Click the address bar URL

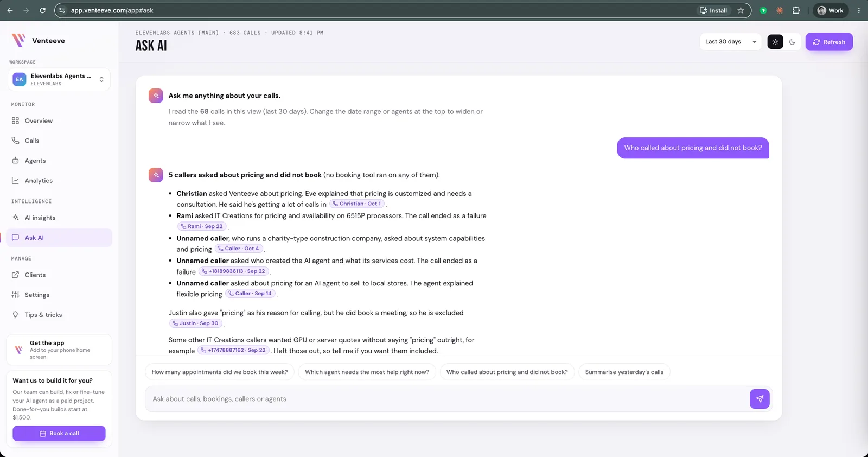pyautogui.click(x=112, y=10)
